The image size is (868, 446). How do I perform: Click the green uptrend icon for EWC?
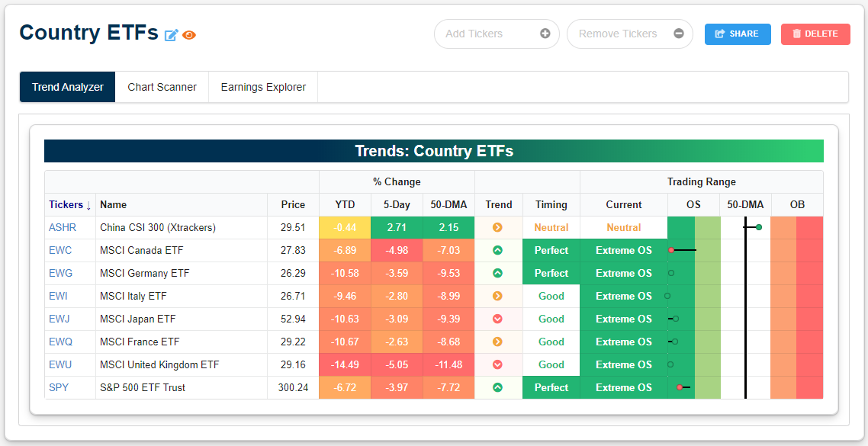click(x=497, y=250)
